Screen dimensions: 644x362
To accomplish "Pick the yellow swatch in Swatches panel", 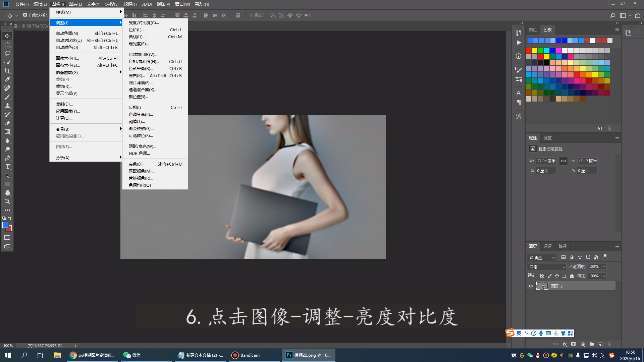I will 534,51.
